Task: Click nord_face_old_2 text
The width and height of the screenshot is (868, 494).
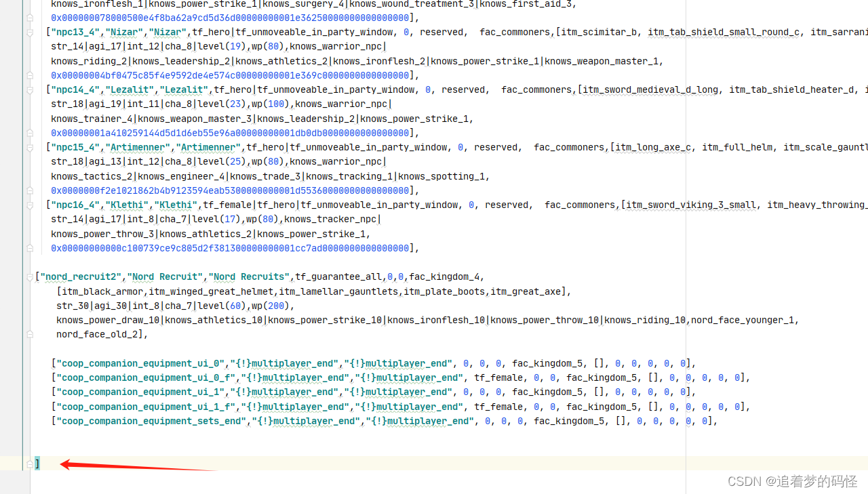Action: [x=97, y=334]
